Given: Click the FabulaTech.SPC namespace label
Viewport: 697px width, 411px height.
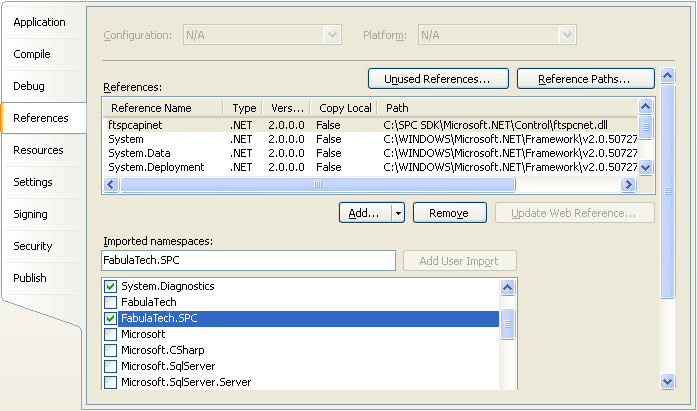Looking at the screenshot, I should [159, 318].
